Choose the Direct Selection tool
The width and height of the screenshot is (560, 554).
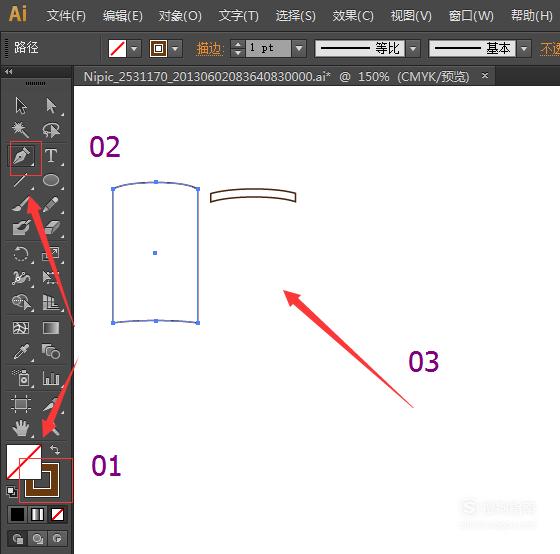[x=51, y=106]
